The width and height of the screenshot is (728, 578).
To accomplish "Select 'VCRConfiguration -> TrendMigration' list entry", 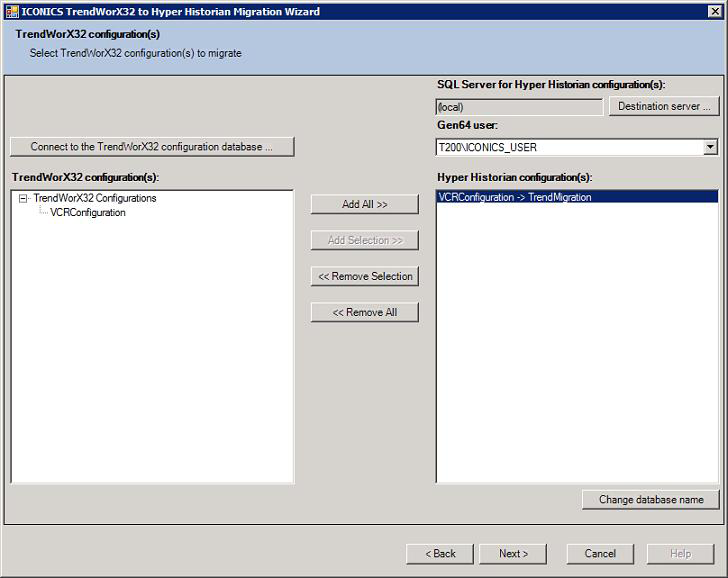I will coord(515,197).
